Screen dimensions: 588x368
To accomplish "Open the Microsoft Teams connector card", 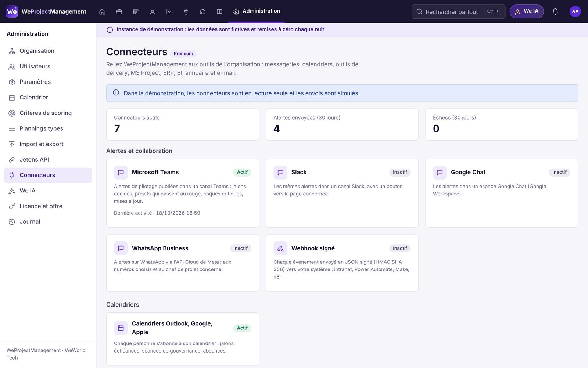I will click(183, 193).
